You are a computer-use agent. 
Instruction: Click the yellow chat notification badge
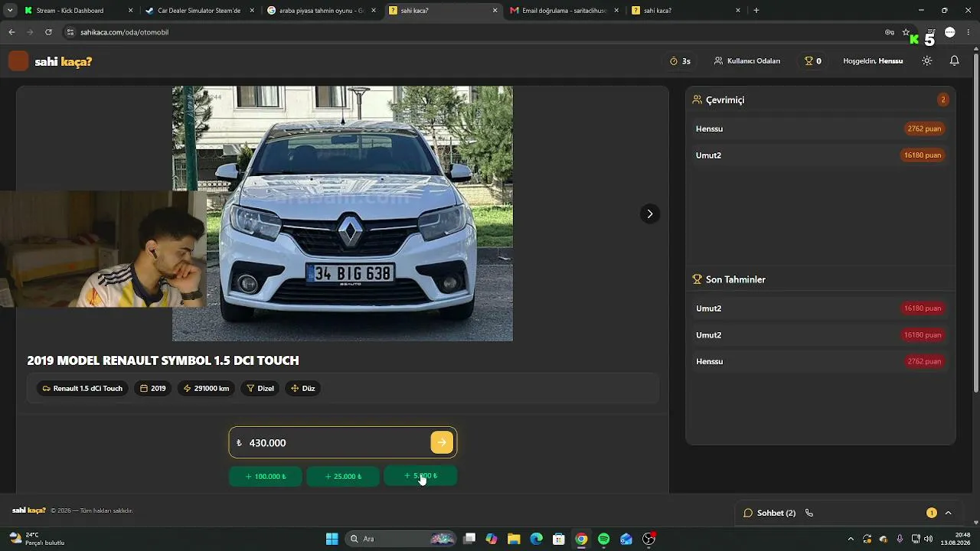click(x=931, y=513)
